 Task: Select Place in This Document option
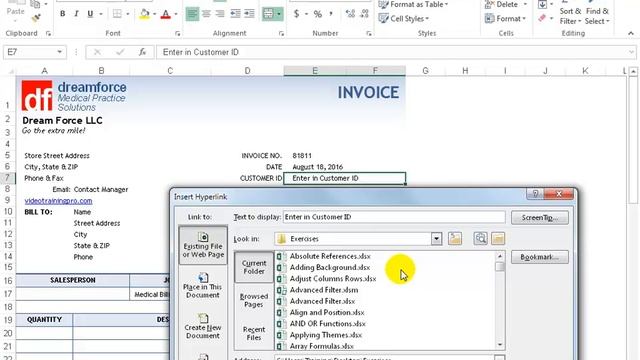203,286
